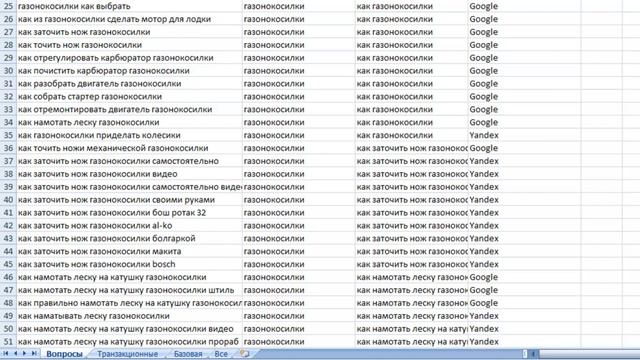Jump to the last sheet tab arrow
The width and height of the screenshot is (640, 360).
click(x=34, y=353)
